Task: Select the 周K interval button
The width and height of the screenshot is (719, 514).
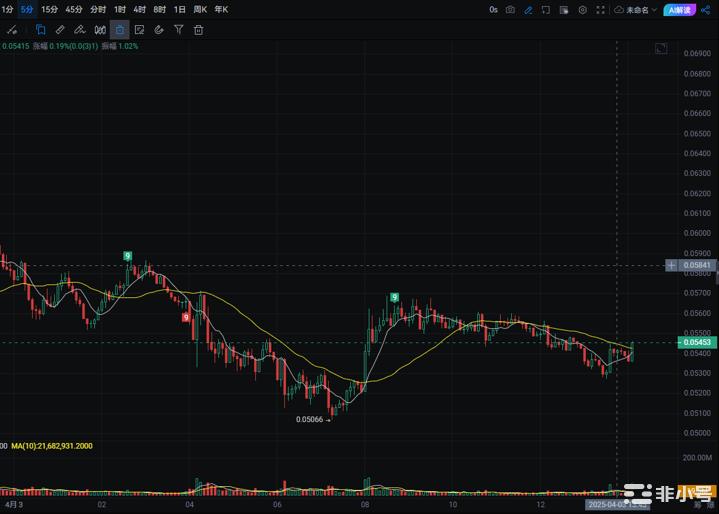Action: click(x=200, y=9)
